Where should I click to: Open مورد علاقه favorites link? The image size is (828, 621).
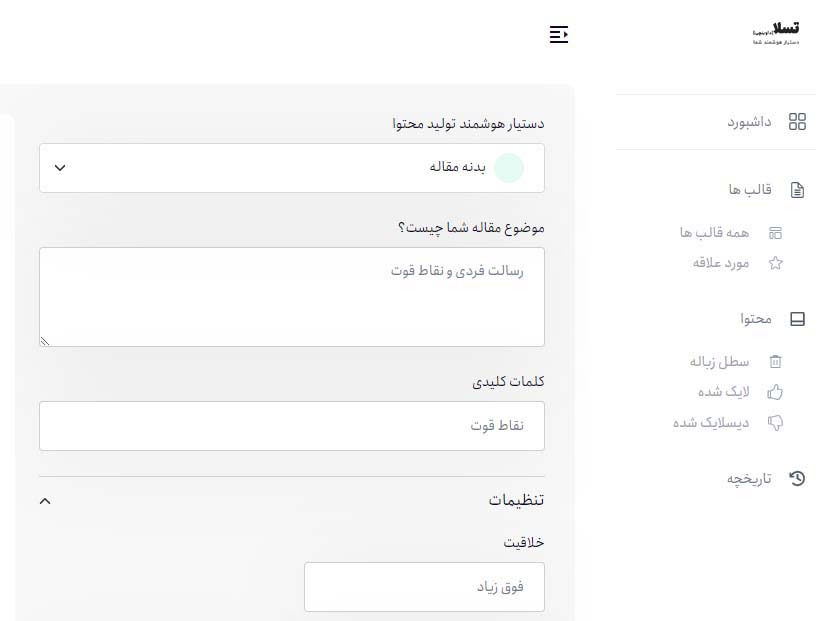[x=721, y=263]
